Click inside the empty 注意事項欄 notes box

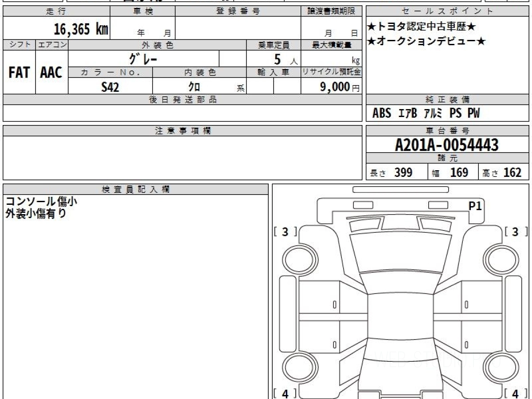183,158
